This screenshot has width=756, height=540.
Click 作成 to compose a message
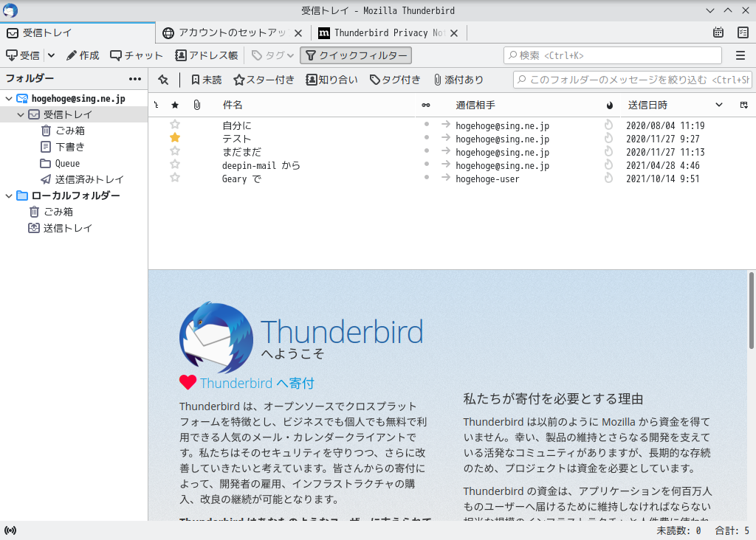click(83, 55)
